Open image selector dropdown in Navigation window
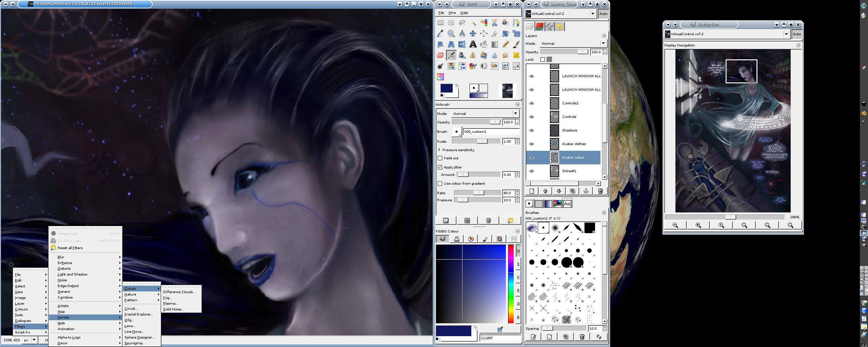The image size is (868, 347). [786, 34]
